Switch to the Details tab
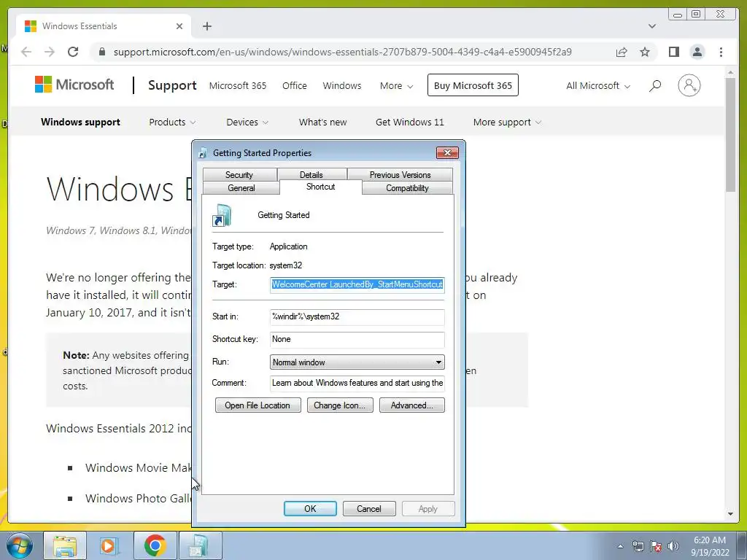This screenshot has height=560, width=747. click(311, 175)
